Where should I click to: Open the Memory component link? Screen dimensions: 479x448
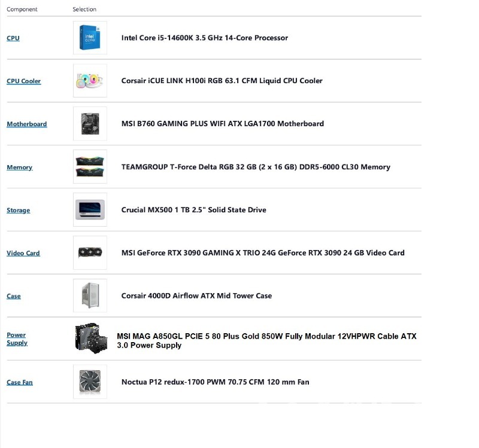pyautogui.click(x=20, y=167)
